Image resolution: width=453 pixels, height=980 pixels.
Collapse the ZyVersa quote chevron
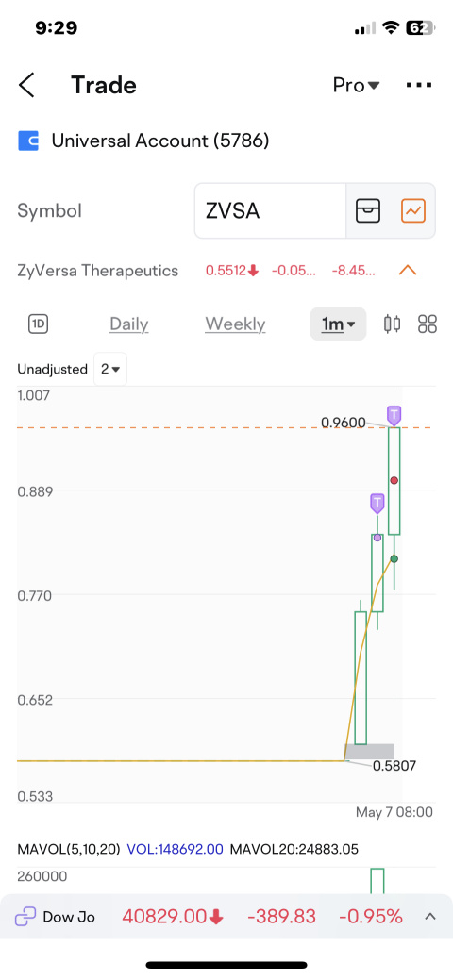coord(408,271)
